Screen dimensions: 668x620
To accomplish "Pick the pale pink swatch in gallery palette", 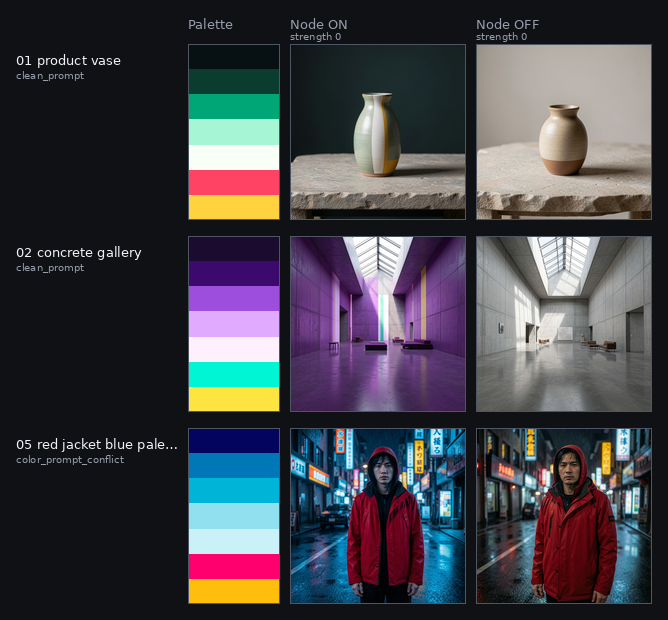I will pos(234,349).
